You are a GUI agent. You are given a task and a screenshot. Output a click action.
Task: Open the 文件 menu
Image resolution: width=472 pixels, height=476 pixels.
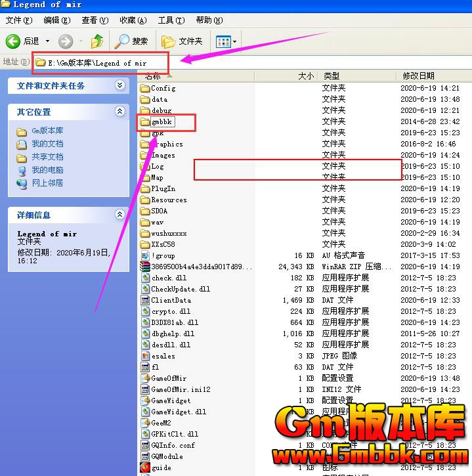tap(18, 20)
